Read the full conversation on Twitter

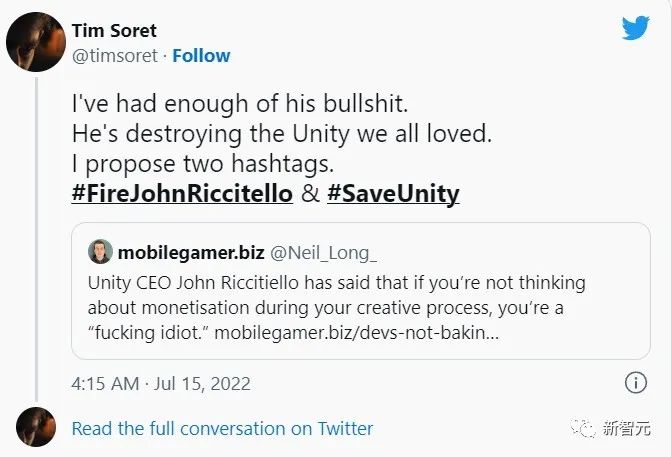click(x=222, y=428)
